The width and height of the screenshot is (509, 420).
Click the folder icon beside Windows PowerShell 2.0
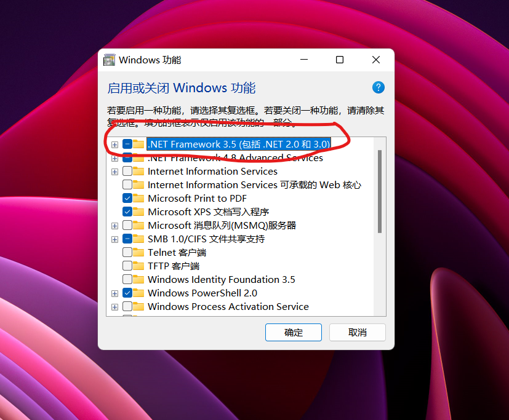click(138, 293)
